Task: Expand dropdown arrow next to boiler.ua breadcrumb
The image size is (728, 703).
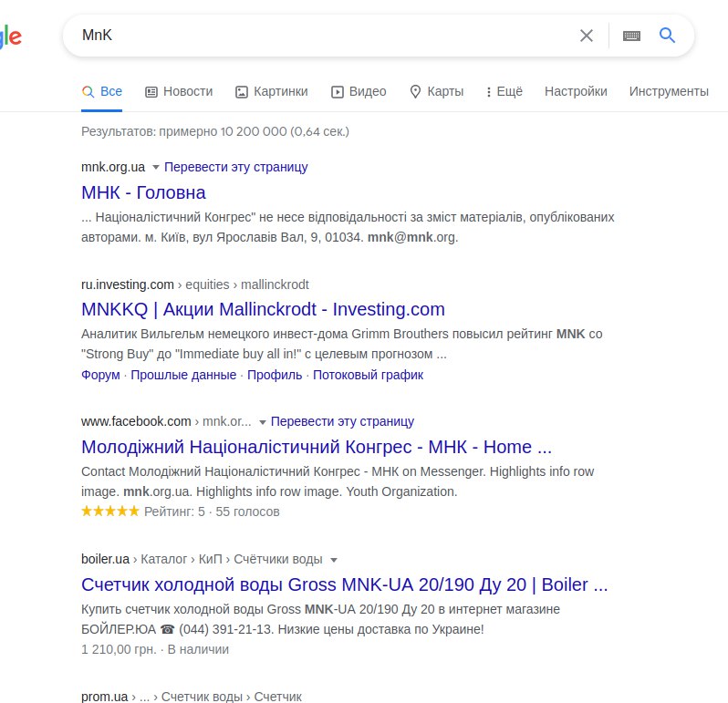Action: 333,560
